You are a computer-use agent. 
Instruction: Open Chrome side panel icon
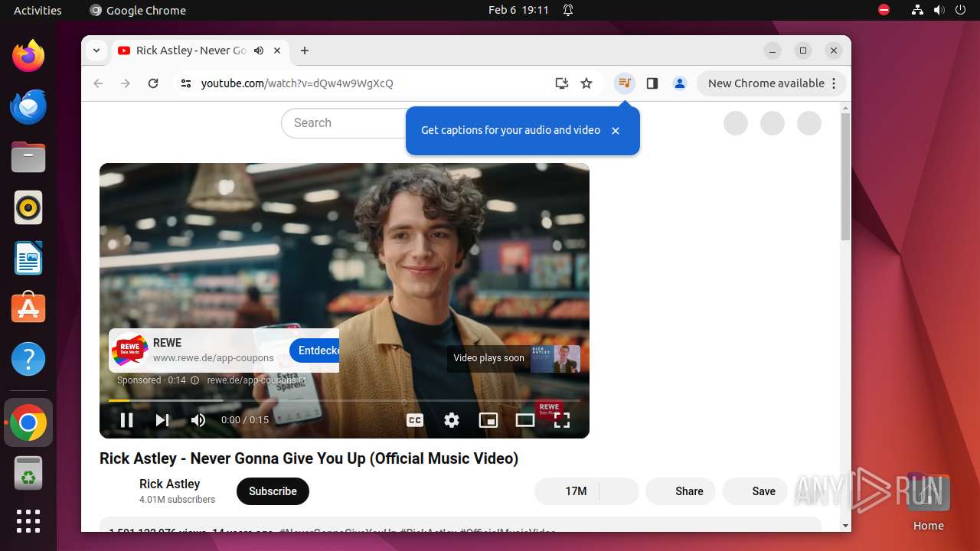coord(652,83)
